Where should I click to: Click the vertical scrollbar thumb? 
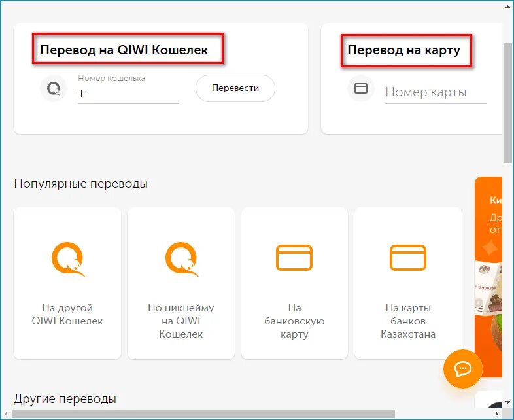[507, 101]
